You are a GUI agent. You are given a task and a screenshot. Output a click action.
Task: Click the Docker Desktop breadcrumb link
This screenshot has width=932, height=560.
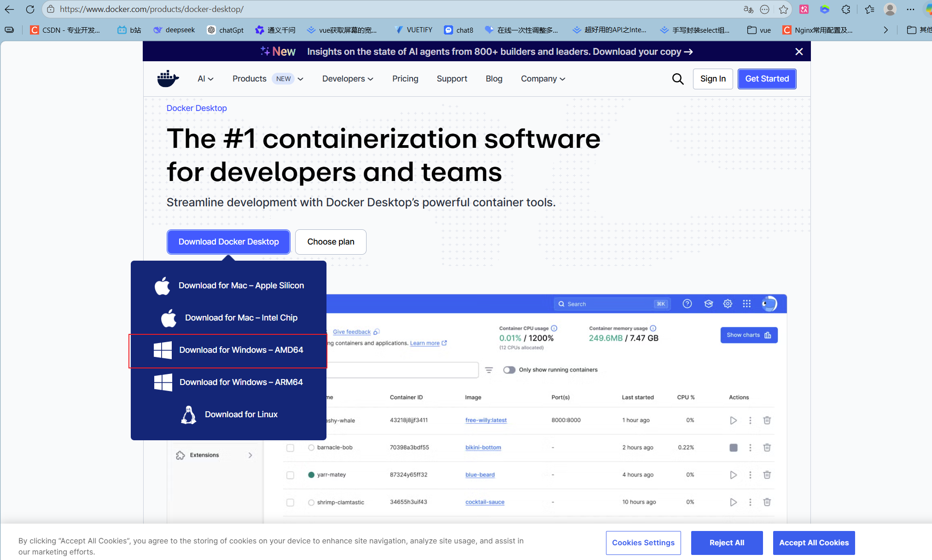pos(197,108)
